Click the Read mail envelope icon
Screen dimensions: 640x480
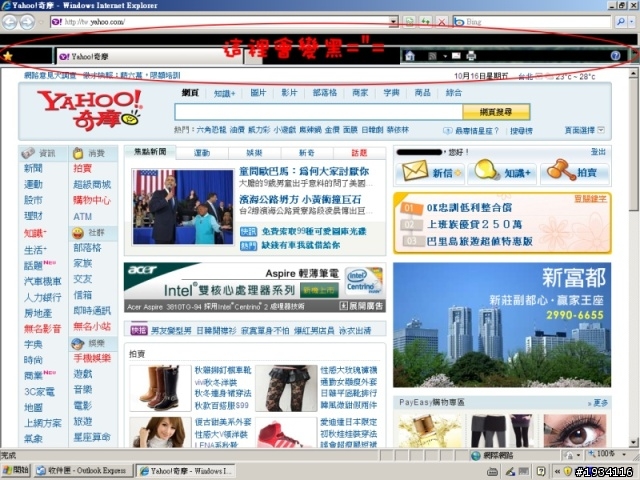pos(456,56)
